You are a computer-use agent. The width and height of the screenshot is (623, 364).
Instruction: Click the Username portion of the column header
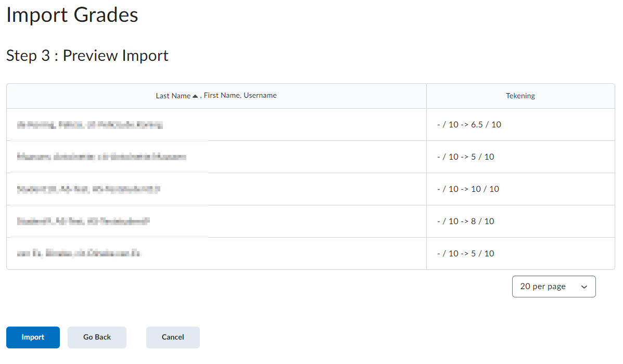(x=260, y=95)
